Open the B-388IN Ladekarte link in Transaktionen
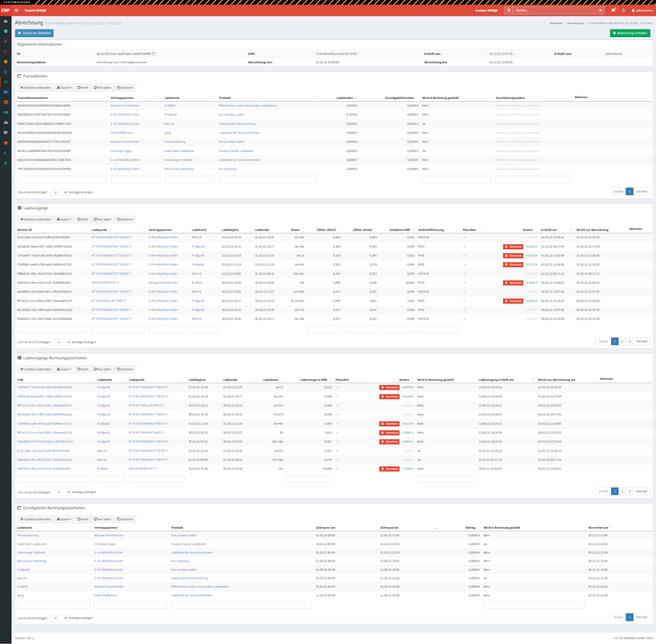Image resolution: width=656 pixels, height=644 pixels. 170,106
